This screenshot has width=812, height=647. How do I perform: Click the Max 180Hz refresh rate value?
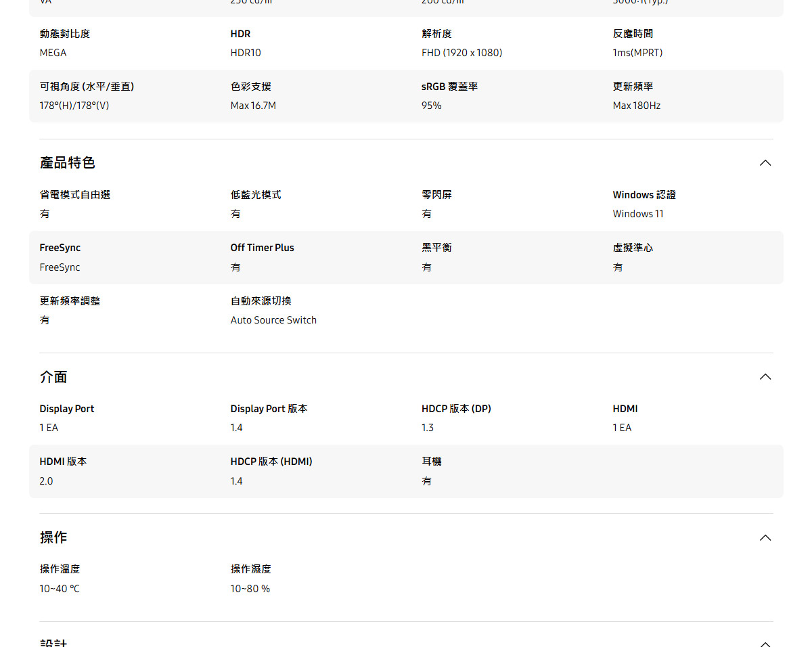click(x=636, y=106)
